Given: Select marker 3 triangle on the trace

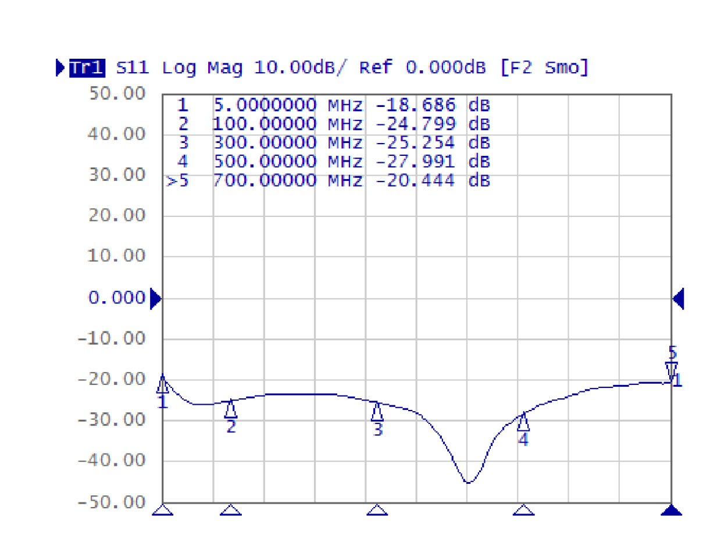Looking at the screenshot, I should pyautogui.click(x=377, y=412).
